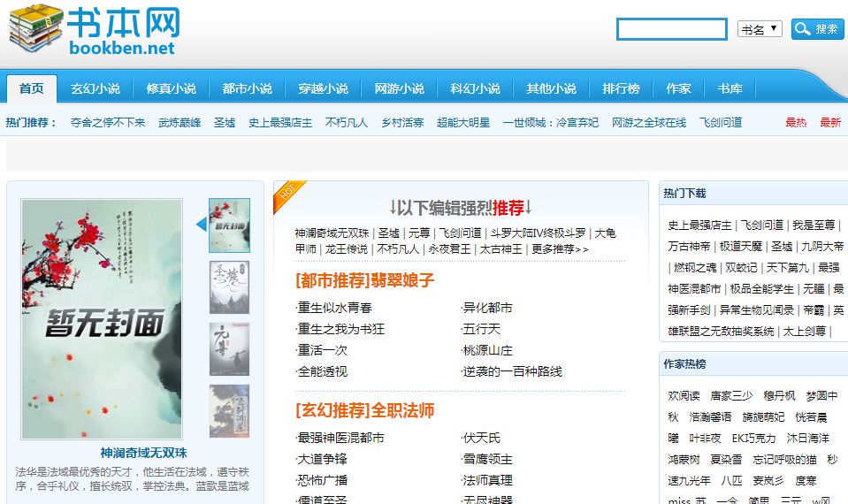Select the 圣墟 cover thumbnail
This screenshot has height=504, width=848.
[229, 287]
